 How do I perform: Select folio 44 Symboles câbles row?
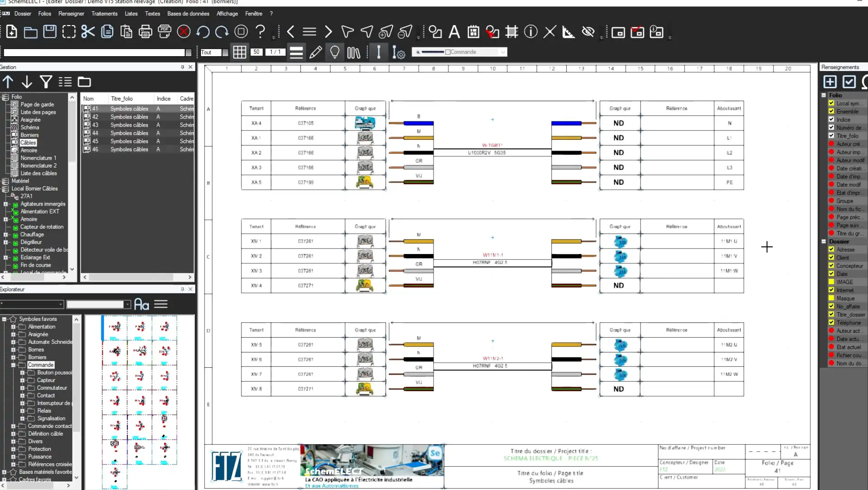tap(129, 133)
